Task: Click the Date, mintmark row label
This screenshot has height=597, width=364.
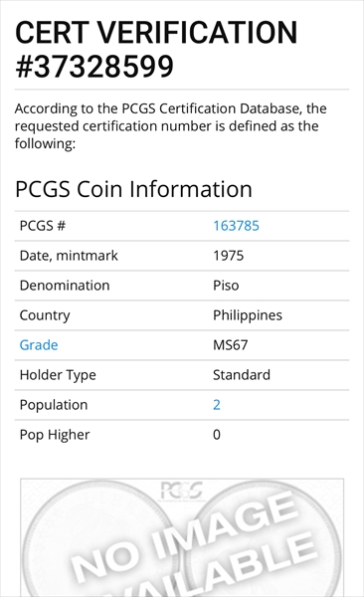Action: (x=69, y=256)
